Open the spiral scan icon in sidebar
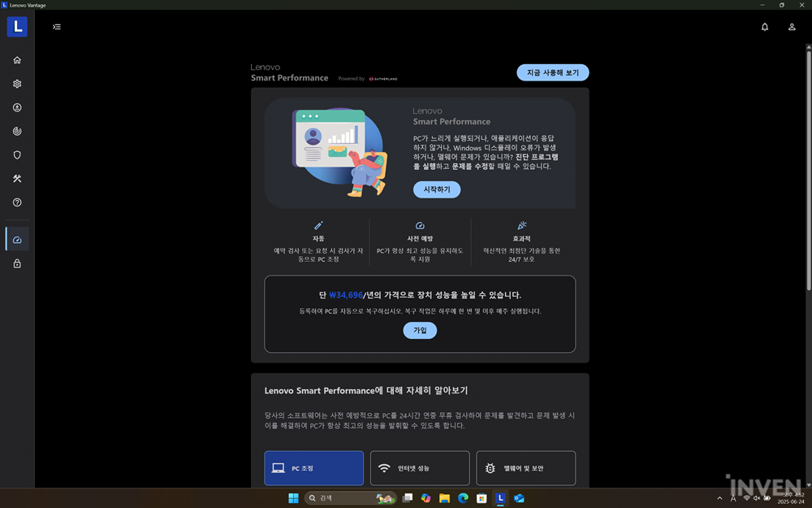Viewport: 812px width, 508px height. click(17, 131)
